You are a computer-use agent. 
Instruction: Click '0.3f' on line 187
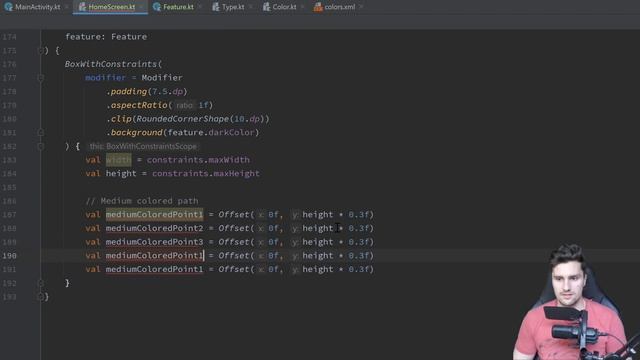pos(358,214)
